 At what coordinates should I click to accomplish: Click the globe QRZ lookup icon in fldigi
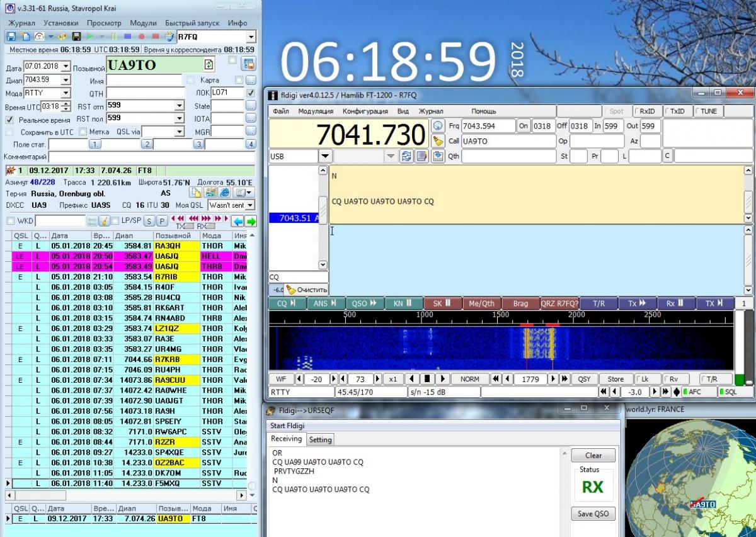438,125
